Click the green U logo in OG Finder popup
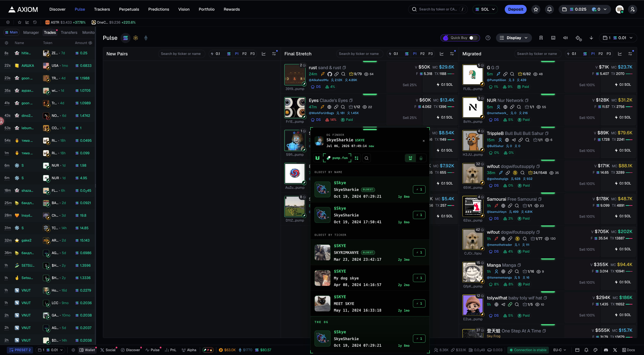This screenshot has width=644, height=355. [318, 158]
